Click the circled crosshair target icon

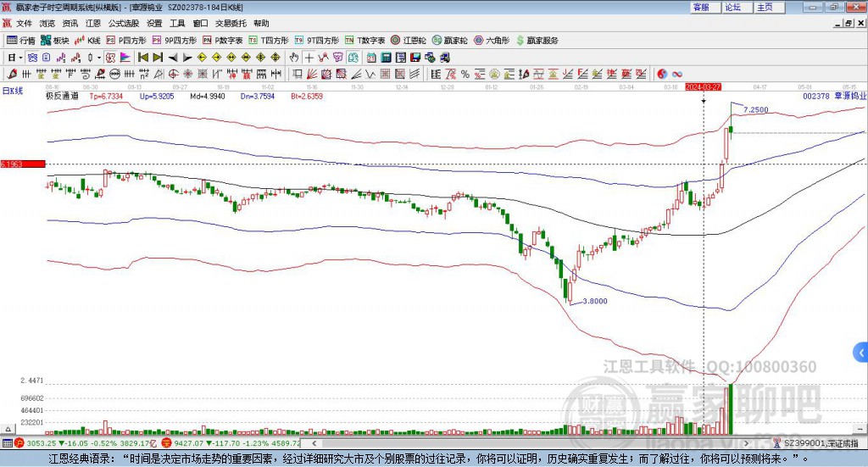click(173, 74)
